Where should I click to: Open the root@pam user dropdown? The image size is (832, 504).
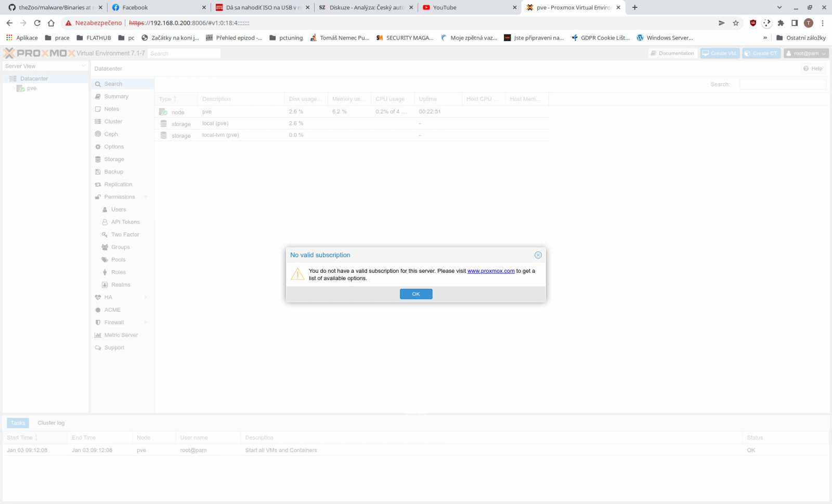(x=806, y=54)
